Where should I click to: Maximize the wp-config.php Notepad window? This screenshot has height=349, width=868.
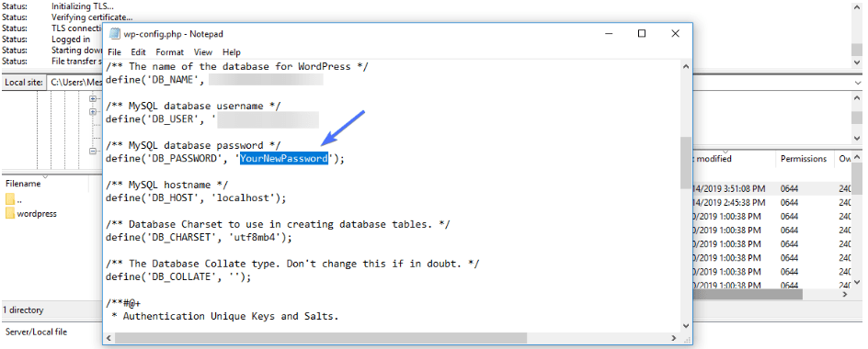pyautogui.click(x=642, y=34)
